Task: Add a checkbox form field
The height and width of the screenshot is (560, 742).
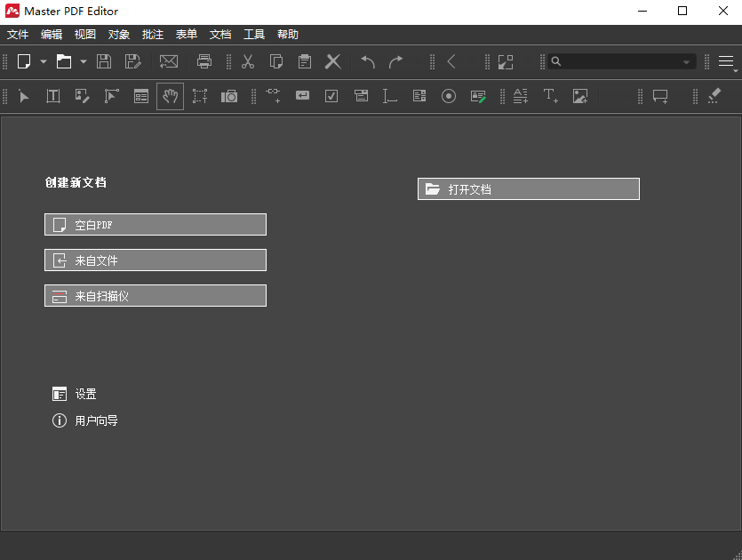Action: tap(331, 96)
